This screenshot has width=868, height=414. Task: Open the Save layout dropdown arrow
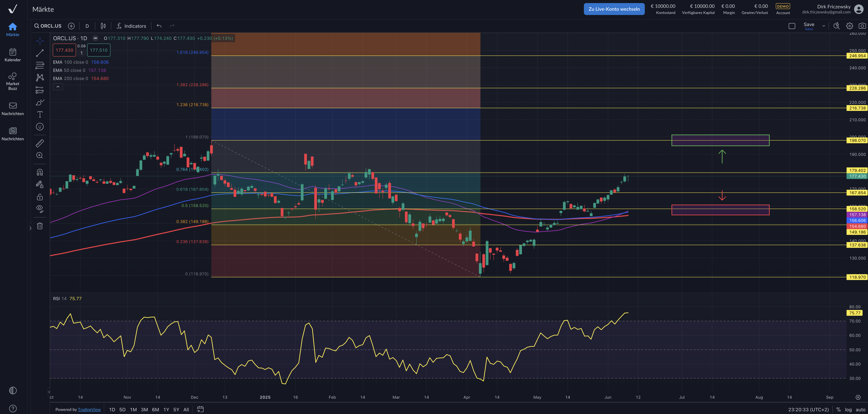click(x=824, y=26)
